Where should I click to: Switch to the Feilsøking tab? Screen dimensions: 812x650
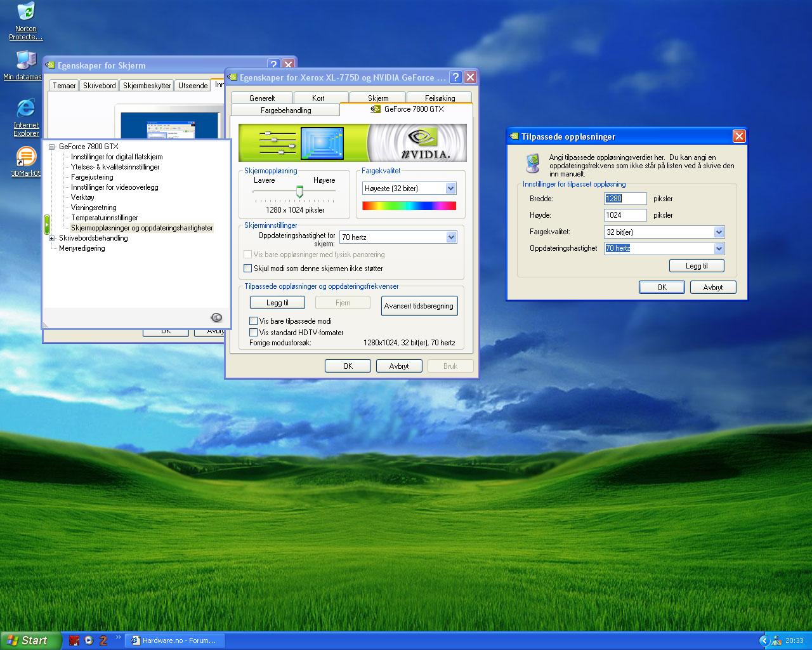[x=440, y=98]
